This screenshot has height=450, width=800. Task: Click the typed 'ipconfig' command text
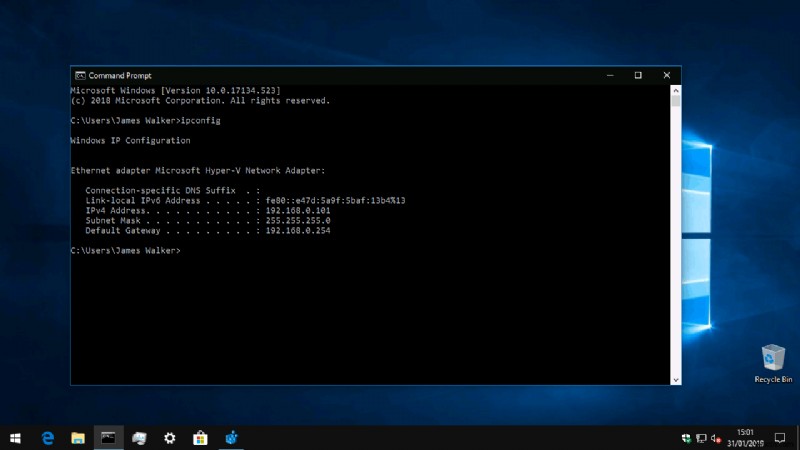point(201,120)
